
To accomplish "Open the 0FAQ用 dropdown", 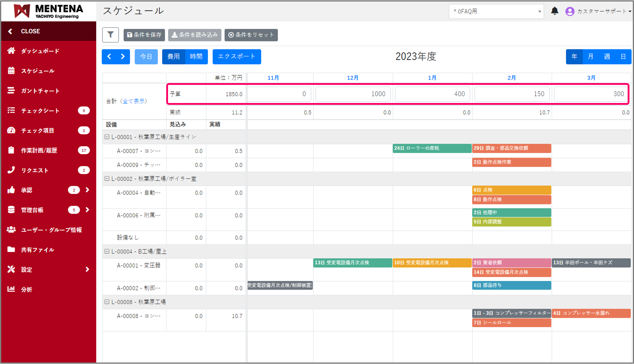I will (496, 11).
